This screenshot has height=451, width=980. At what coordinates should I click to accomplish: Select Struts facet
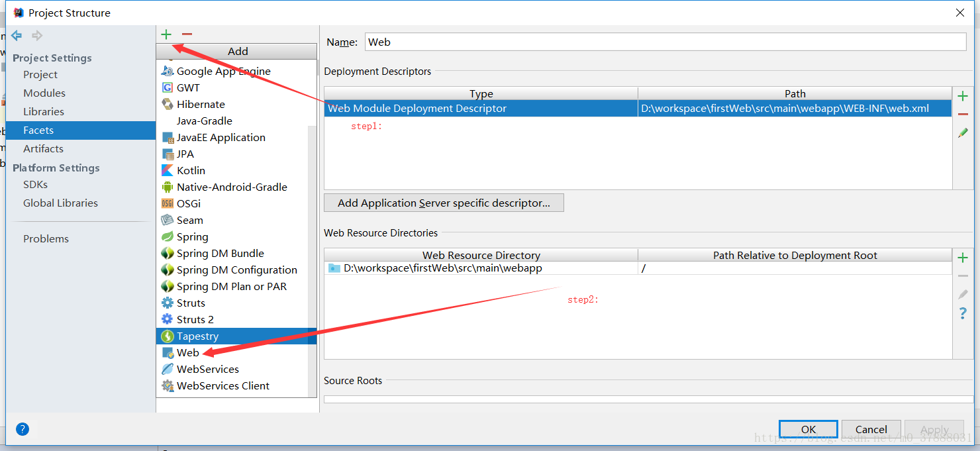pos(236,303)
